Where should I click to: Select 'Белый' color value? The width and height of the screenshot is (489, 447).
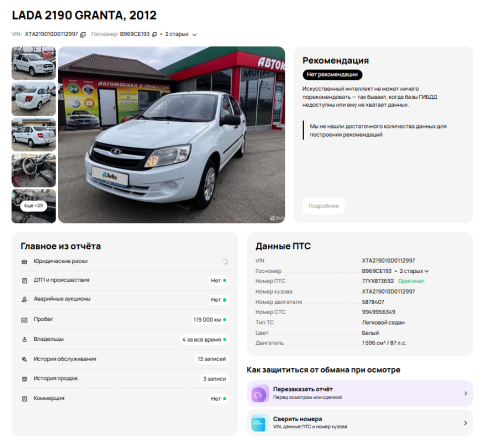(x=370, y=333)
